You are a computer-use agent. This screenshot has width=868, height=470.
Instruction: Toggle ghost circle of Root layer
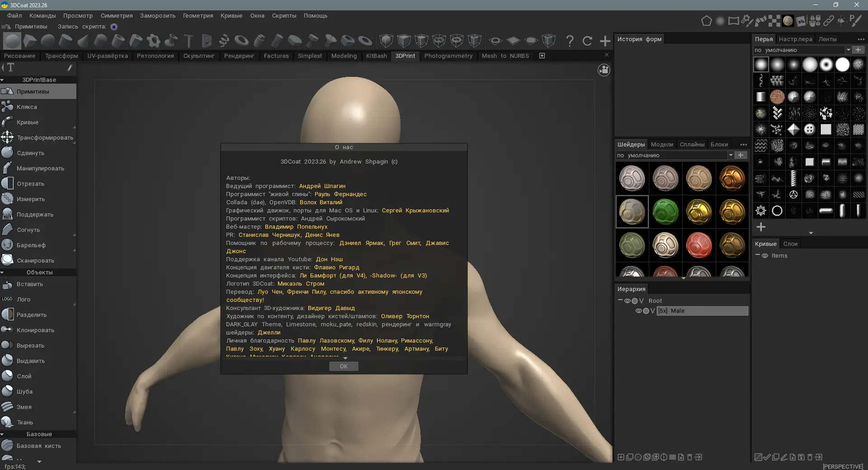tap(635, 301)
